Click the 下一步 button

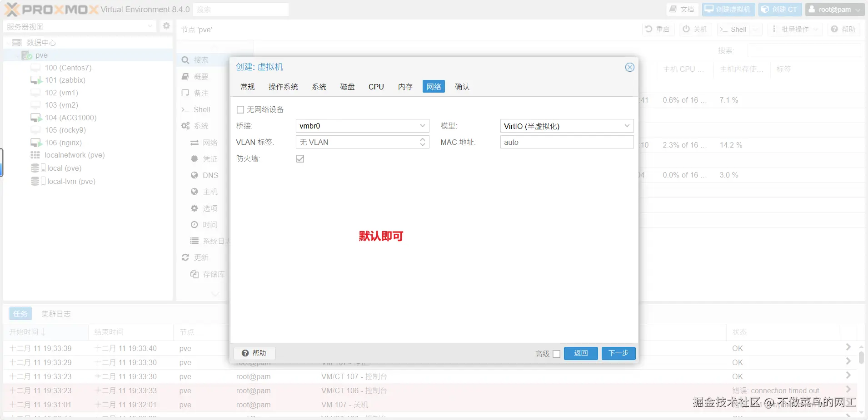click(x=618, y=353)
